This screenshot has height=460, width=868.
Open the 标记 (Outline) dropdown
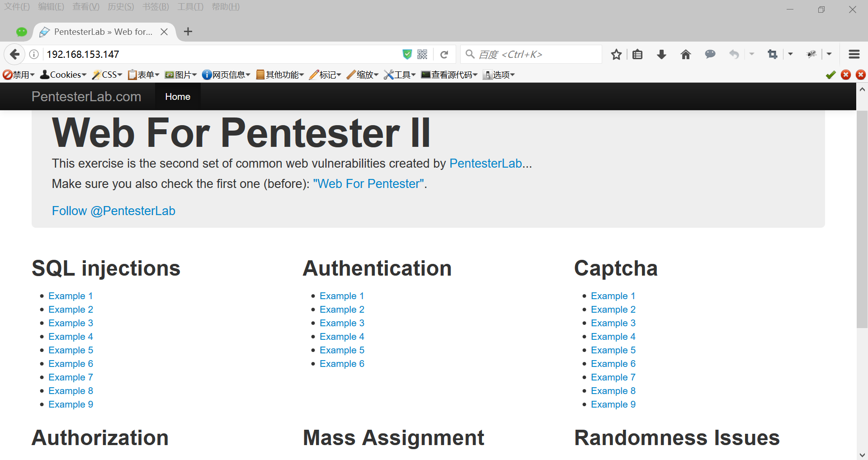point(325,75)
